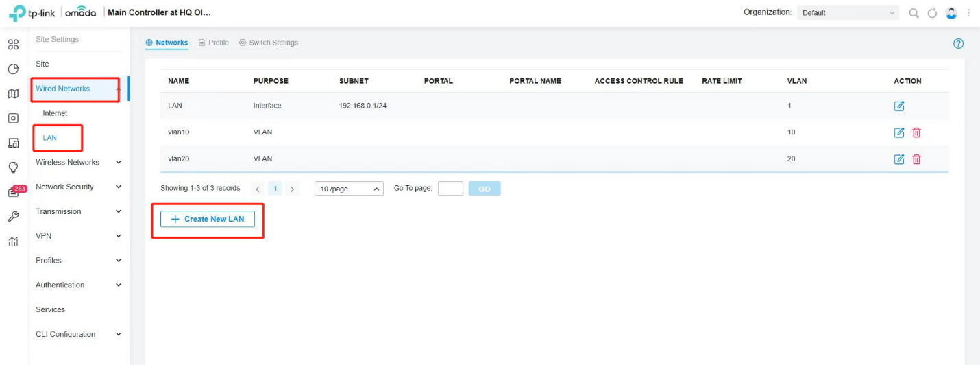Open the Tools wrench icon
This screenshot has width=980, height=365.
[x=13, y=216]
